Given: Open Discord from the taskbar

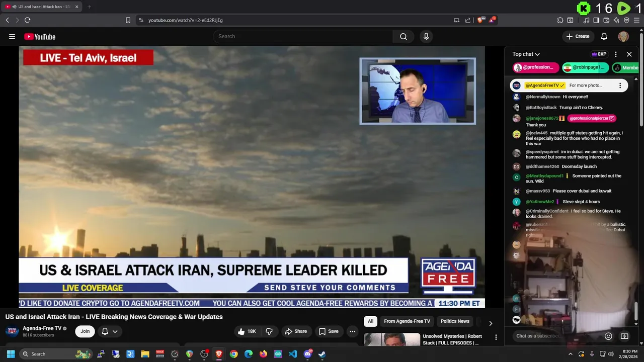Looking at the screenshot, I should (307, 354).
